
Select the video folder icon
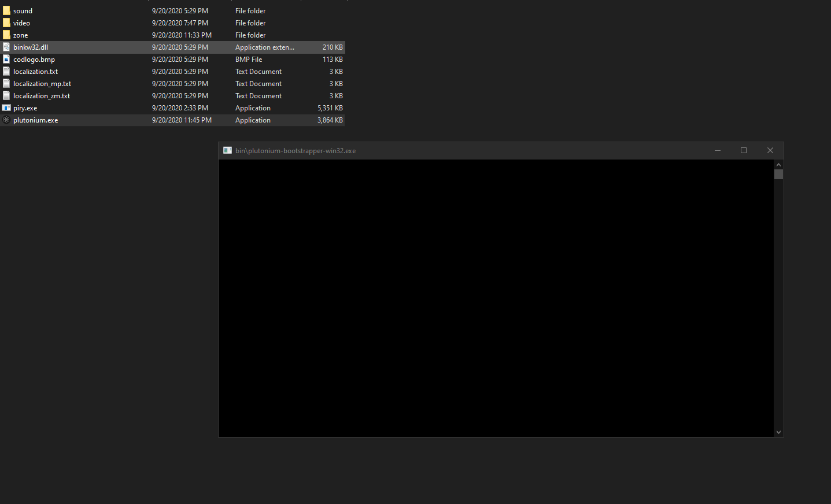(x=6, y=23)
